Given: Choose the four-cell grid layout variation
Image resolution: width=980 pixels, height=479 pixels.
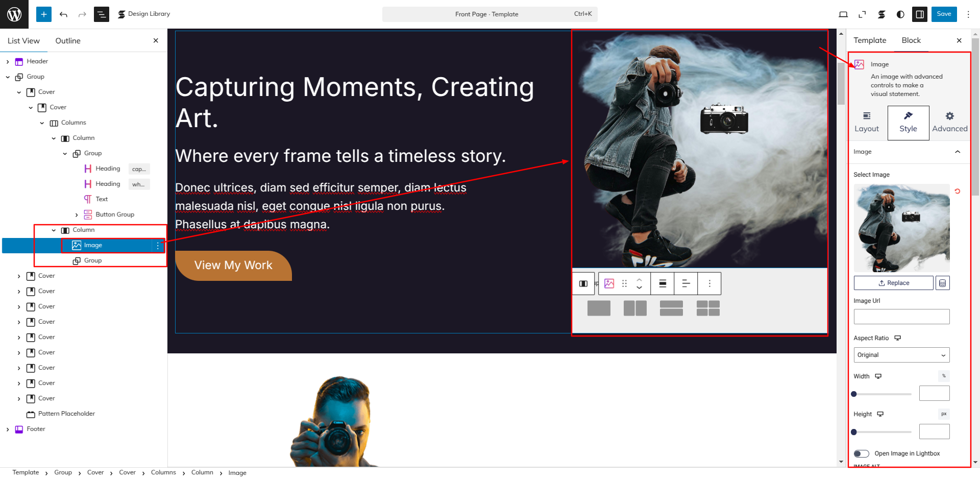Looking at the screenshot, I should coord(708,308).
